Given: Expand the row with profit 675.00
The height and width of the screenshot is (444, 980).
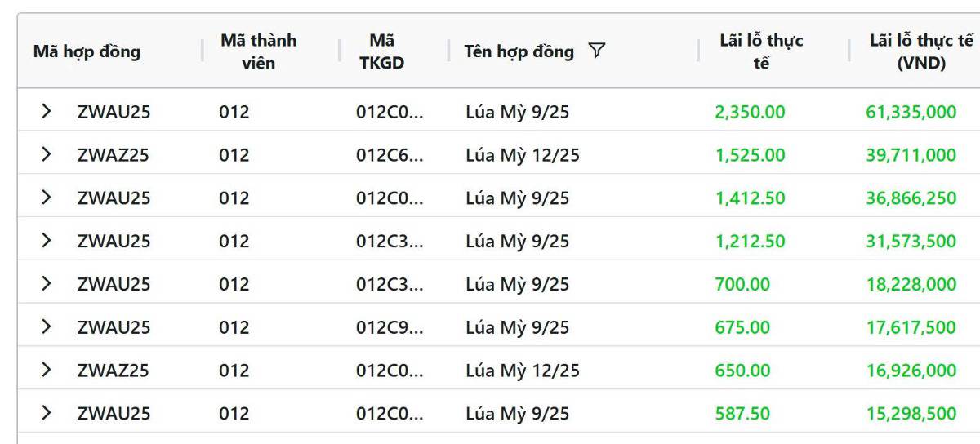Looking at the screenshot, I should click(47, 327).
